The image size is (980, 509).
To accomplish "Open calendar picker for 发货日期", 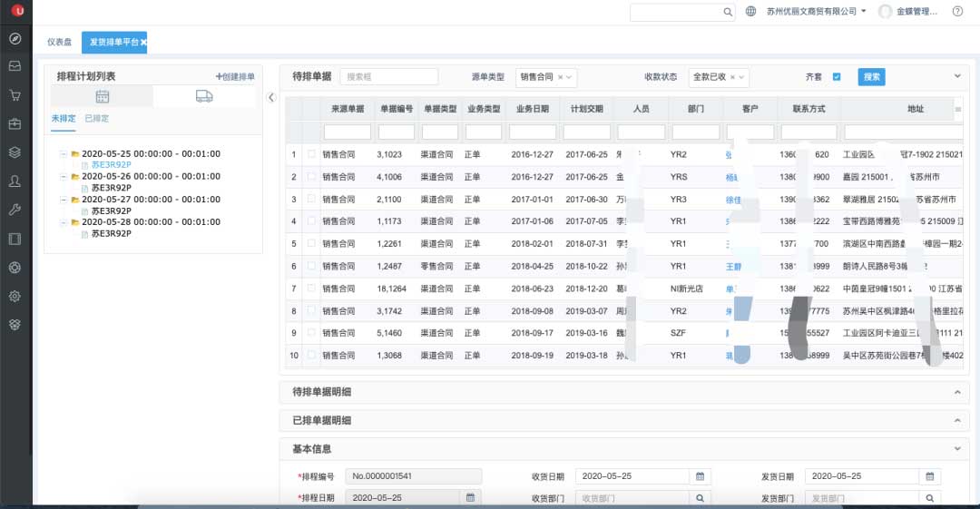I will click(929, 476).
